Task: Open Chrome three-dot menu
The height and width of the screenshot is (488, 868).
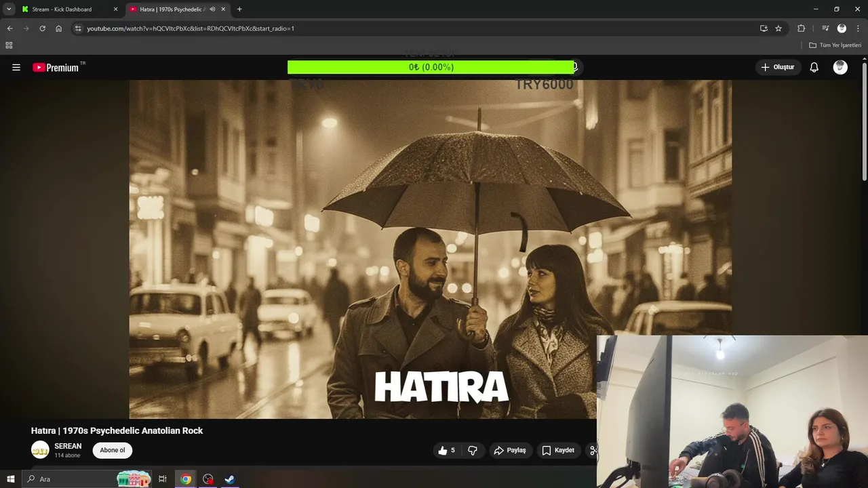Action: (x=858, y=28)
